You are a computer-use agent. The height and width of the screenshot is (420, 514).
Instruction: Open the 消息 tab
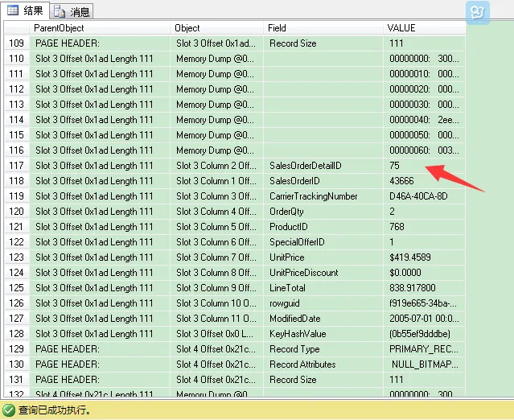[x=72, y=12]
